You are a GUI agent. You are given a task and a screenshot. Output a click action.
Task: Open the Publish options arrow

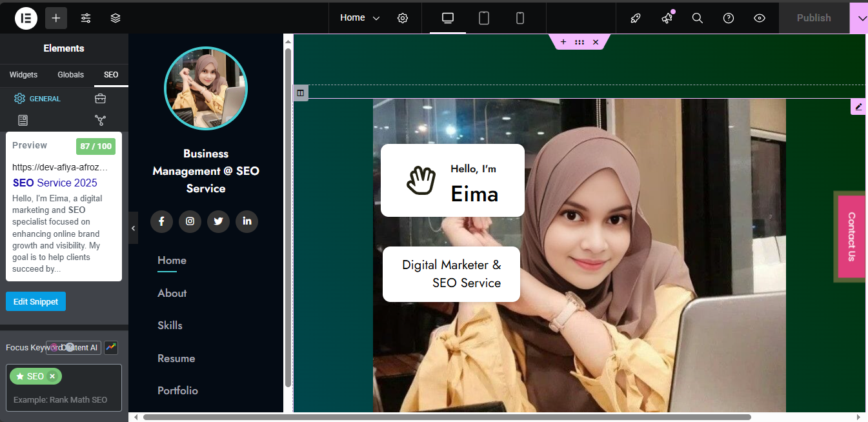click(860, 18)
